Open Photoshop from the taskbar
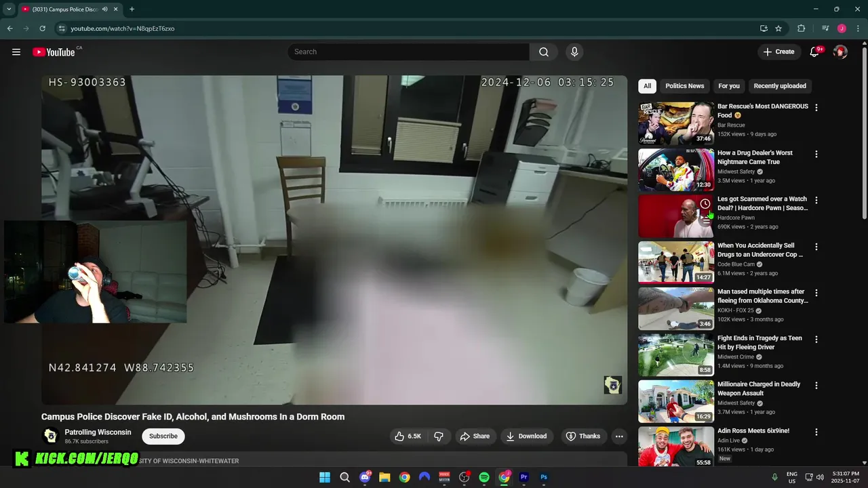Screen dimensions: 868x488 click(544, 477)
